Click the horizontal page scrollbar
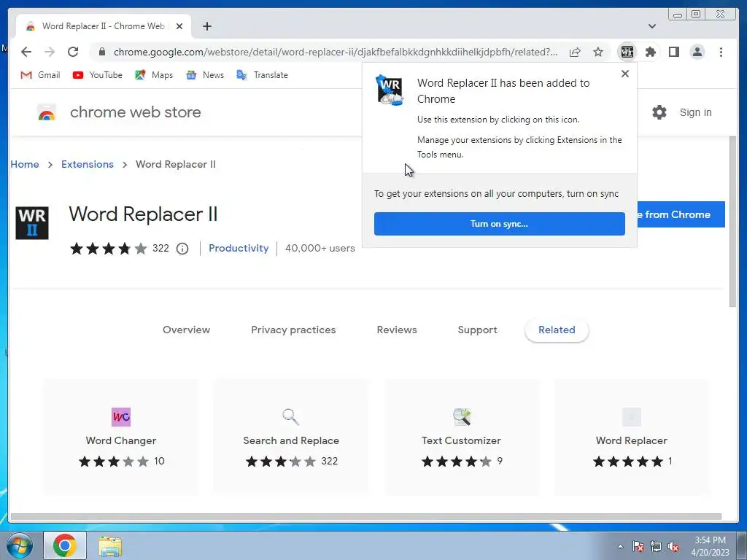Viewport: 747px width, 560px height. (x=366, y=517)
